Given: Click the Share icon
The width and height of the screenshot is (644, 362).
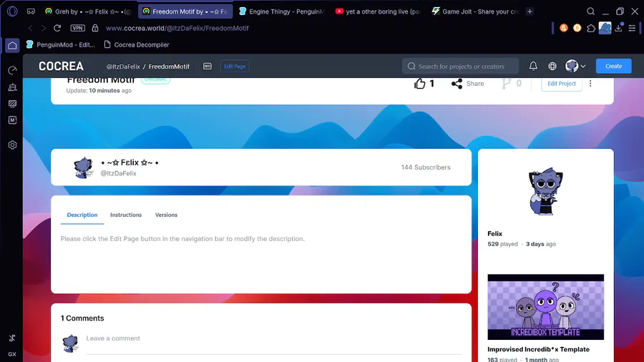Looking at the screenshot, I should (x=457, y=84).
